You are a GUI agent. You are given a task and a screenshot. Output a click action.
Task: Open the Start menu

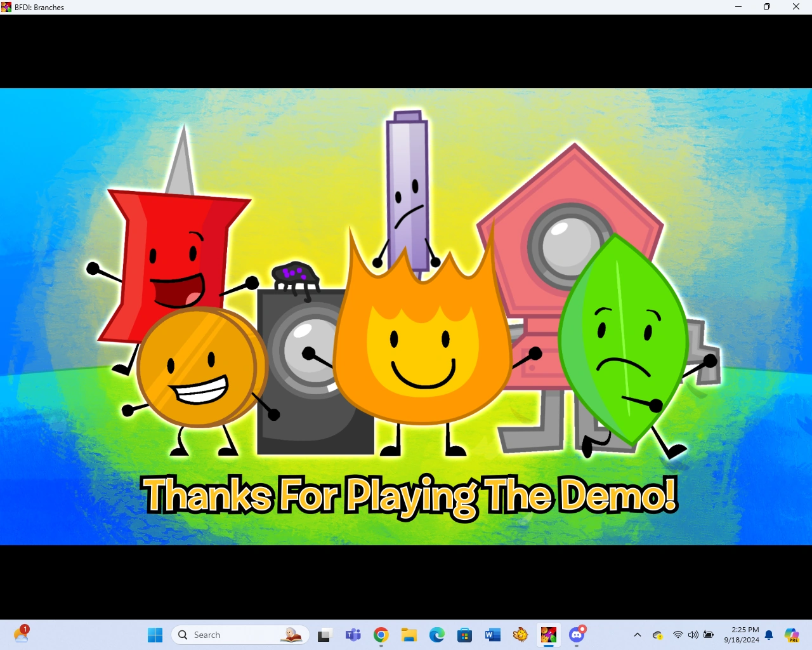pyautogui.click(x=154, y=634)
